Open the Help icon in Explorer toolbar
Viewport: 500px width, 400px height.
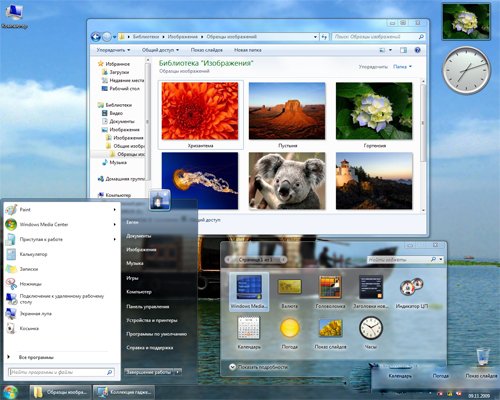coord(417,50)
